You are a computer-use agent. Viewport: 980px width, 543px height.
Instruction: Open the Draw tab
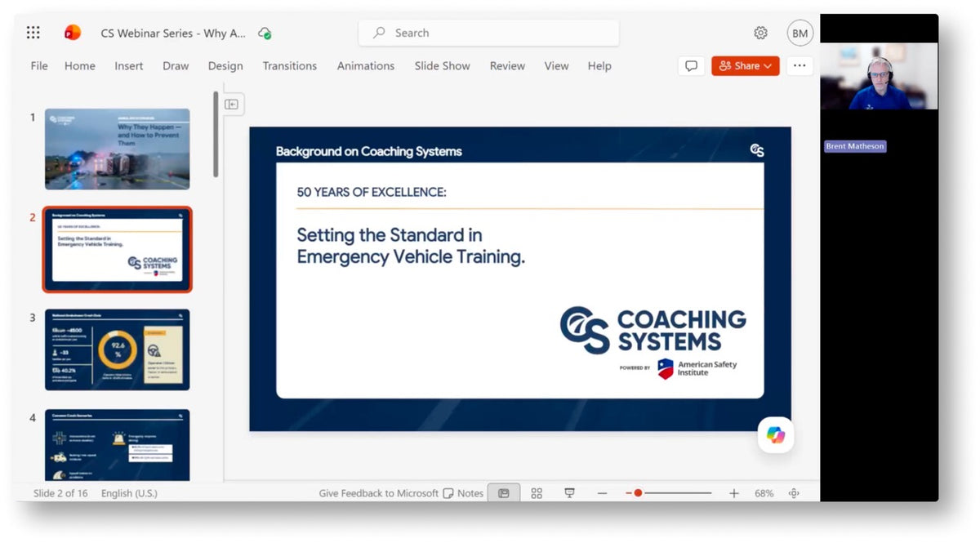tap(176, 66)
